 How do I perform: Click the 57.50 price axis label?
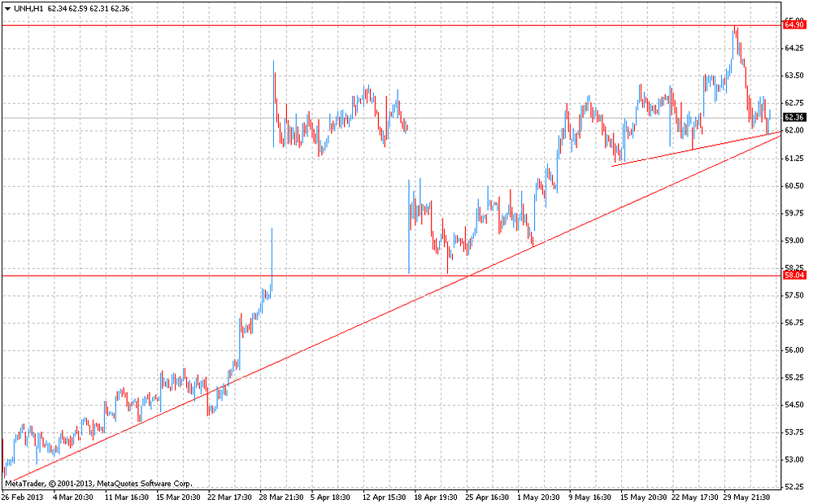point(793,296)
